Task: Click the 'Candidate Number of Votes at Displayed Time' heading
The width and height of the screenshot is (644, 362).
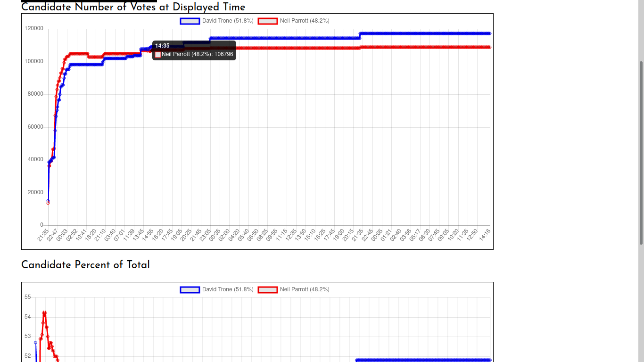Action: point(133,7)
